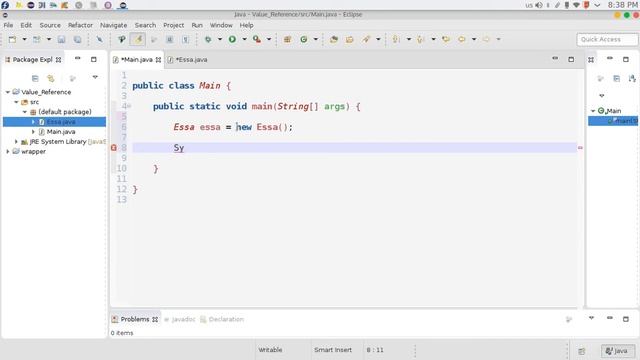This screenshot has height=360, width=640.
Task: Toggle the Outline focus-on-active-task icon
Action: point(600,78)
